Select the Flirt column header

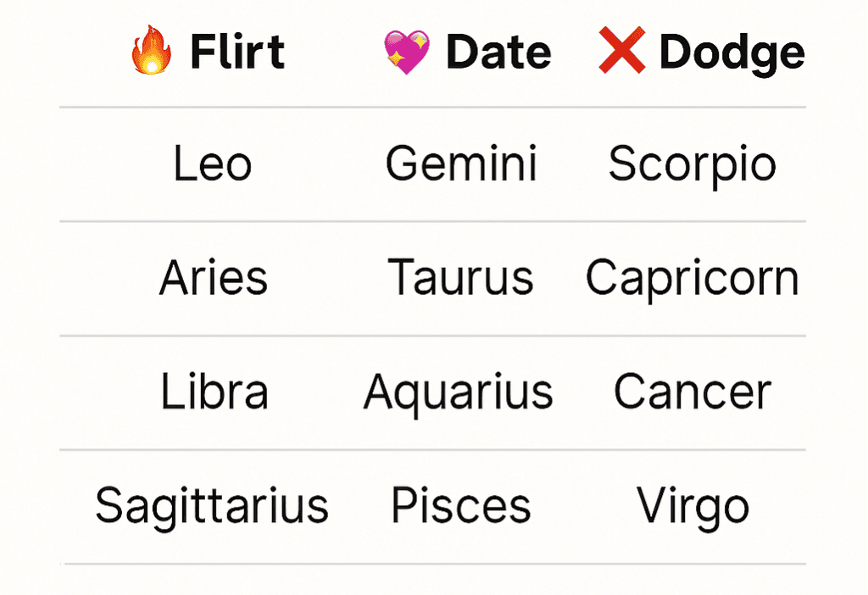pos(237,52)
